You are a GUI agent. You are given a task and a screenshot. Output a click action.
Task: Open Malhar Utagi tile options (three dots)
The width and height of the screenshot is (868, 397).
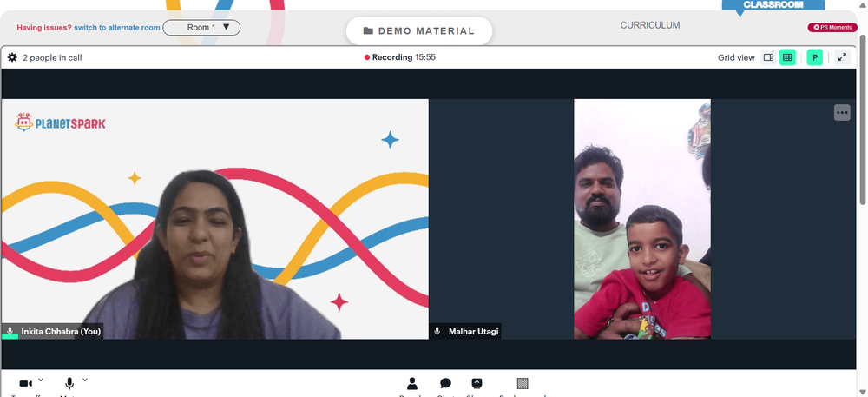pyautogui.click(x=842, y=112)
